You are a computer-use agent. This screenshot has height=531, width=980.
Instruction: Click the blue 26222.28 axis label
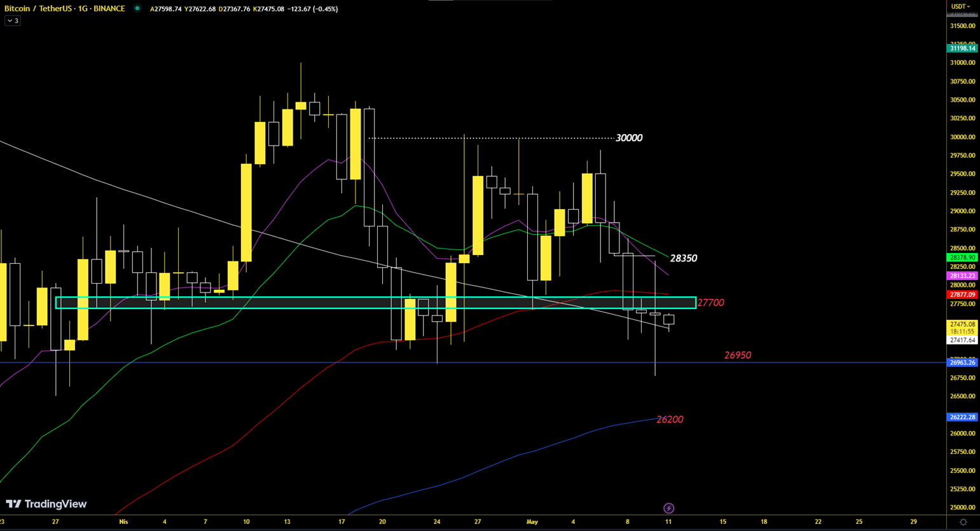click(x=962, y=417)
